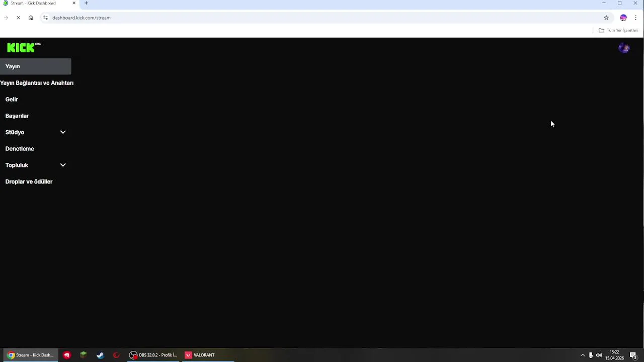This screenshot has height=362, width=644.
Task: Bookmark this page with the star icon
Action: 606,18
